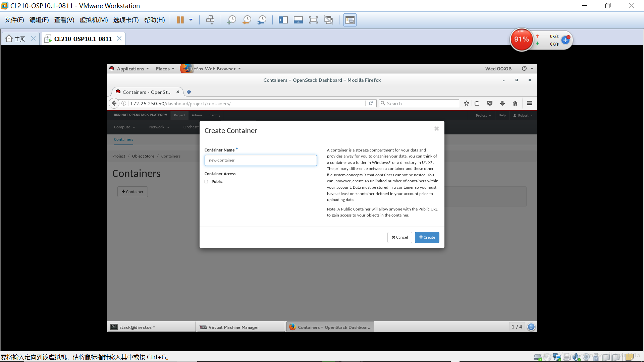This screenshot has height=362, width=644.
Task: Open the Robert user menu
Action: [x=523, y=115]
